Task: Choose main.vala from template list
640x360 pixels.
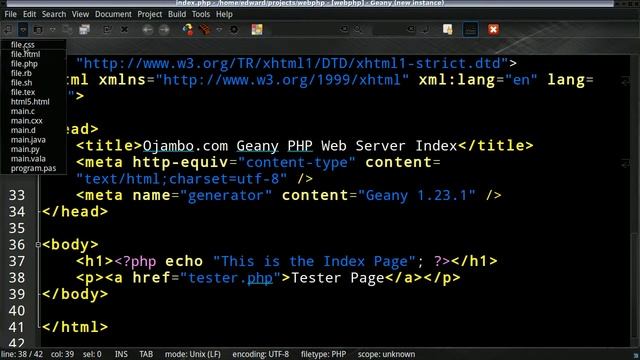Action: 33,159
